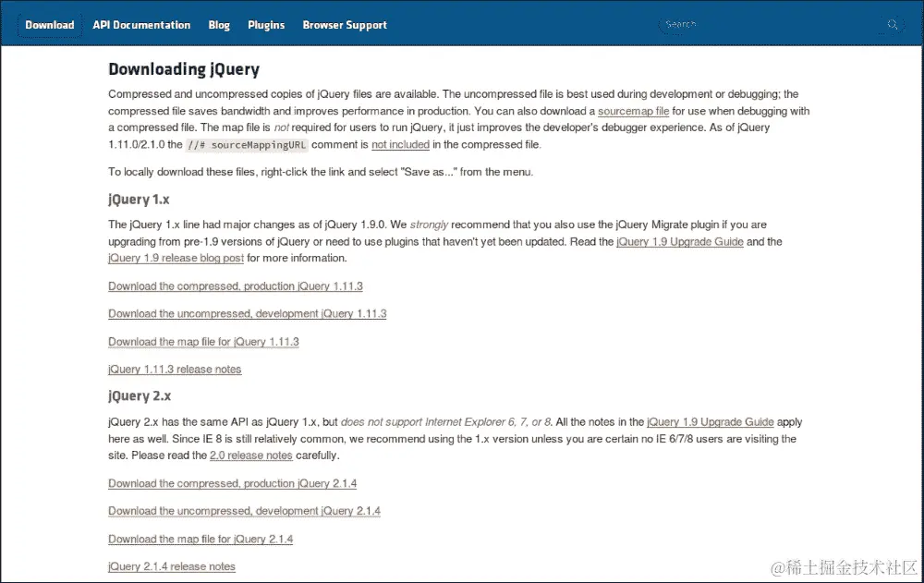
Task: Go to API Documentation menu item
Action: click(x=141, y=25)
